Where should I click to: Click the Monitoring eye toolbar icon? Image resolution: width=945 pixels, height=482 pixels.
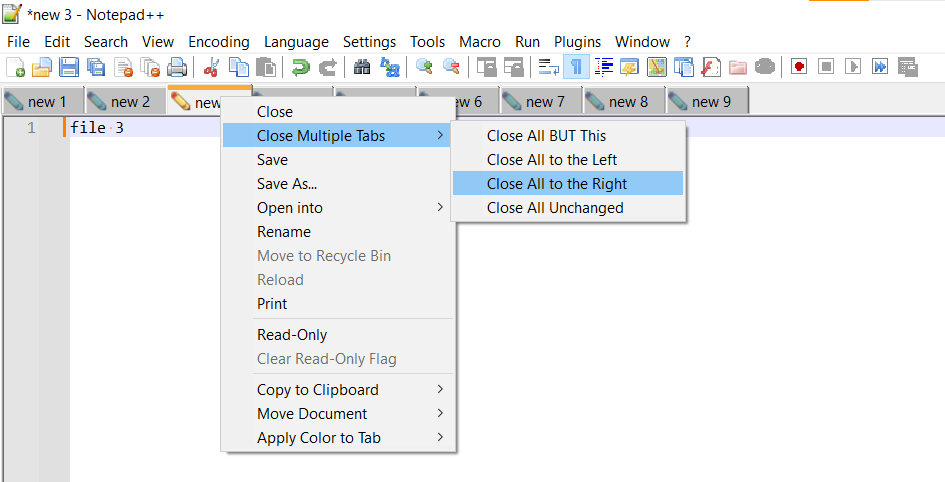tap(765, 67)
